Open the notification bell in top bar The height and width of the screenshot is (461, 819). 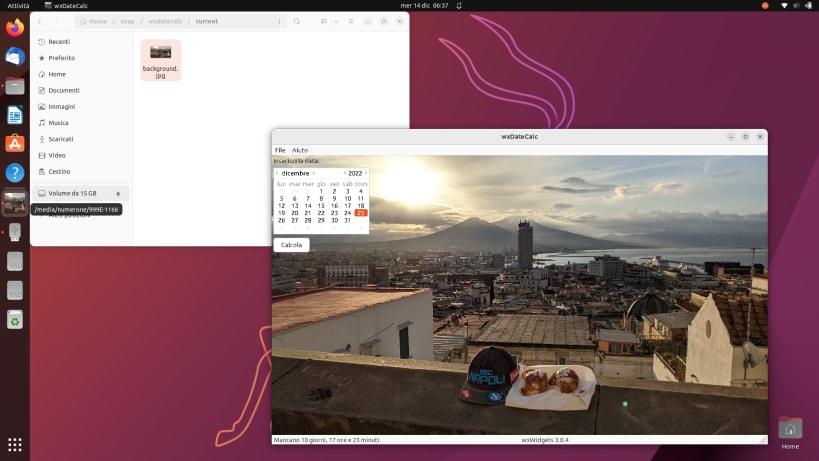click(x=459, y=6)
